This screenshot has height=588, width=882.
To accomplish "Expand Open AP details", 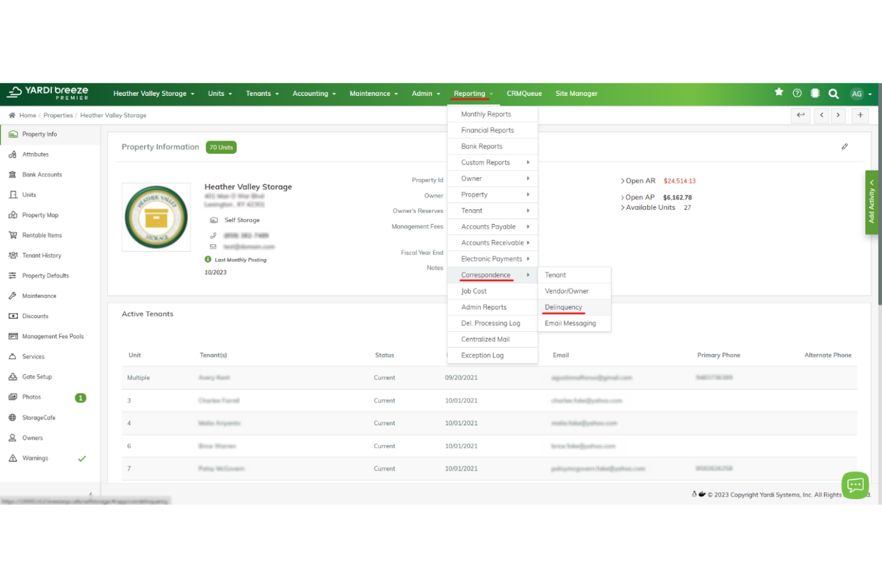I will pos(638,197).
